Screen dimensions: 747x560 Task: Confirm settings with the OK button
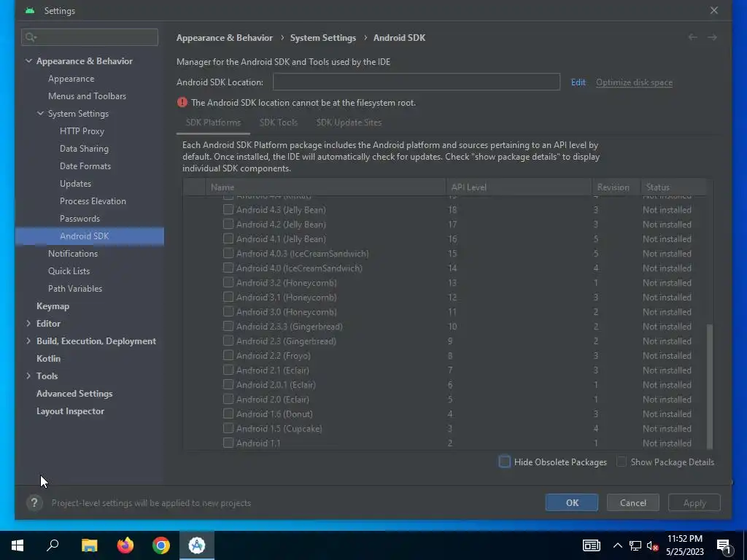[572, 503]
